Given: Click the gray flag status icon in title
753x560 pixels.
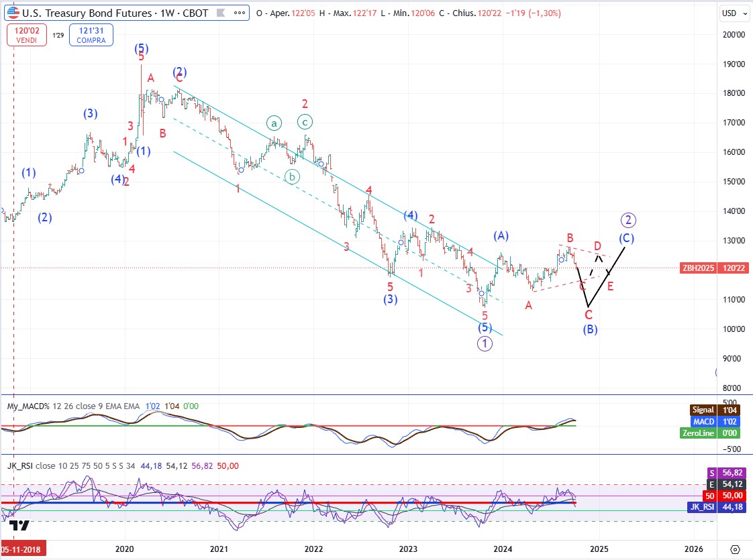Looking at the screenshot, I should [221, 13].
